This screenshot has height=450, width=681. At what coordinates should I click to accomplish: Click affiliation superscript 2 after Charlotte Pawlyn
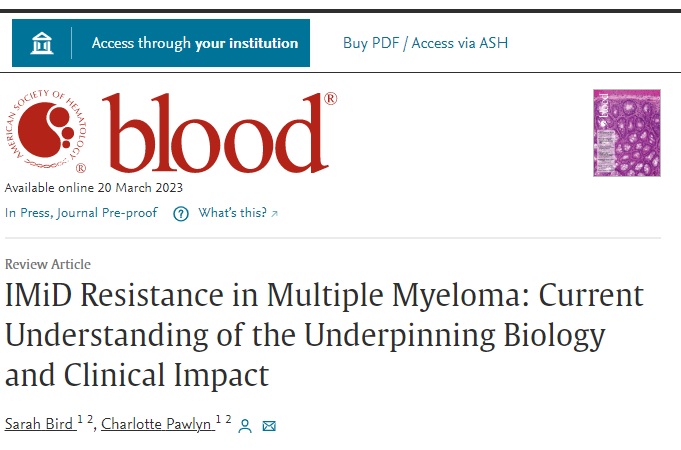(229, 419)
